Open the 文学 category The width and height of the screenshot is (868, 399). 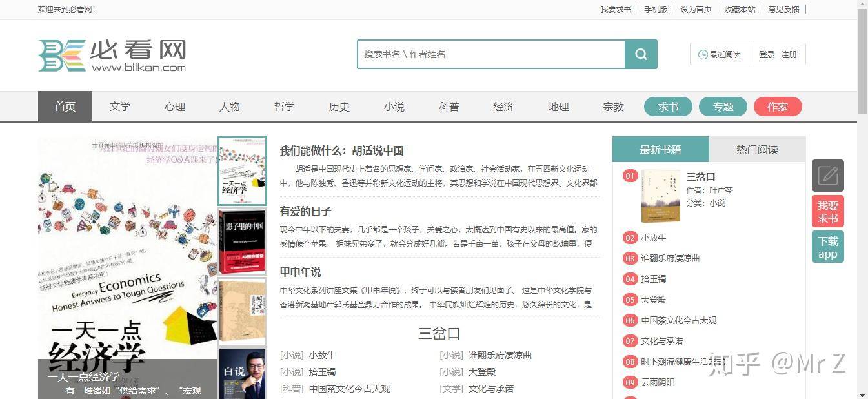[x=120, y=107]
